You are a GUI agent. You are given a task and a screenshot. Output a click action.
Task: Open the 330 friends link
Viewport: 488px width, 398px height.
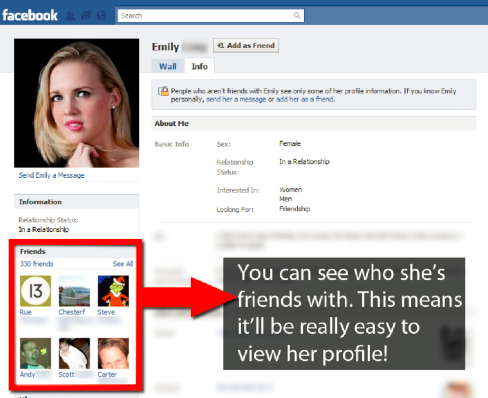[x=36, y=264]
